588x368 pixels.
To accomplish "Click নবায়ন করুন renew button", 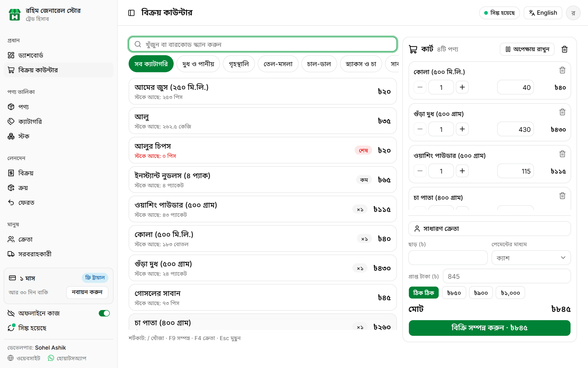I will pos(87,292).
